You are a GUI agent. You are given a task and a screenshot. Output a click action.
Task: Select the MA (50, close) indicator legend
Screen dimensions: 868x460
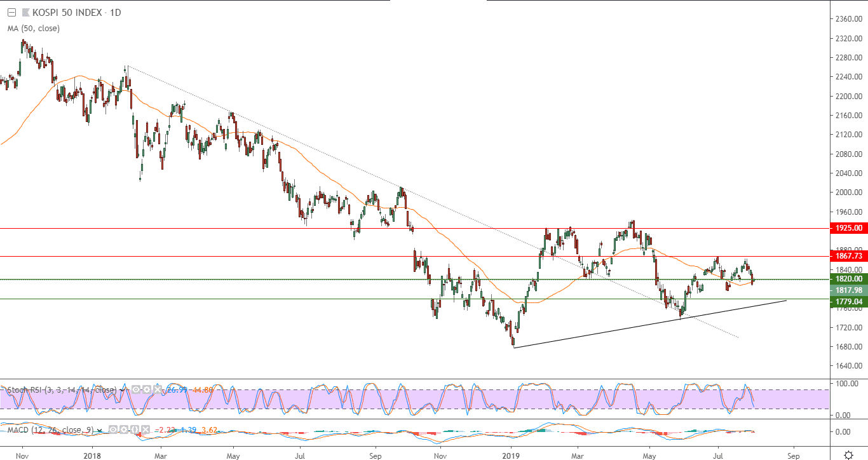coord(34,28)
